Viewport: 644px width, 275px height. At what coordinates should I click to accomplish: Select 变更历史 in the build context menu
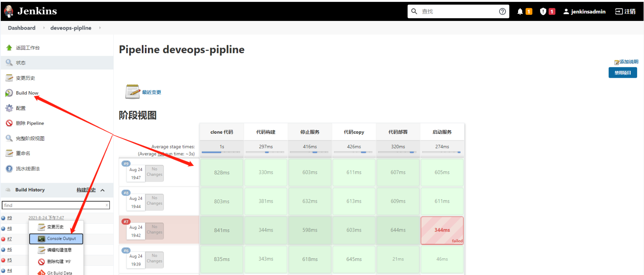56,227
